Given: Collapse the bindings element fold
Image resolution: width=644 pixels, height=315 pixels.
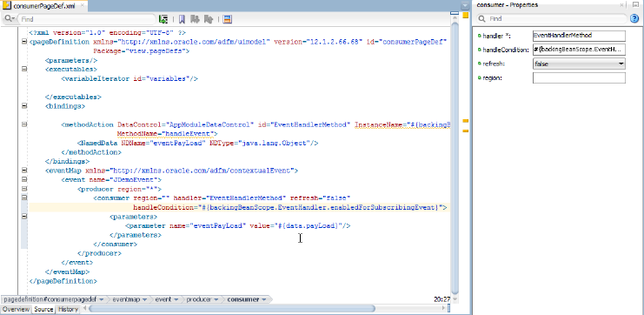Looking at the screenshot, I should pos(24,105).
